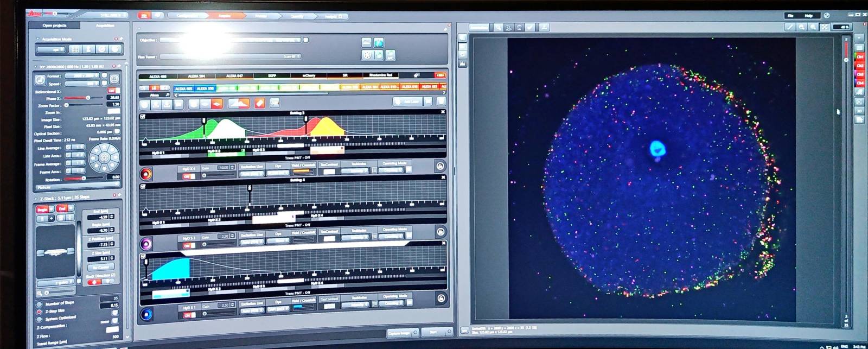Click the spectrum display icon in toolbar

[239, 103]
